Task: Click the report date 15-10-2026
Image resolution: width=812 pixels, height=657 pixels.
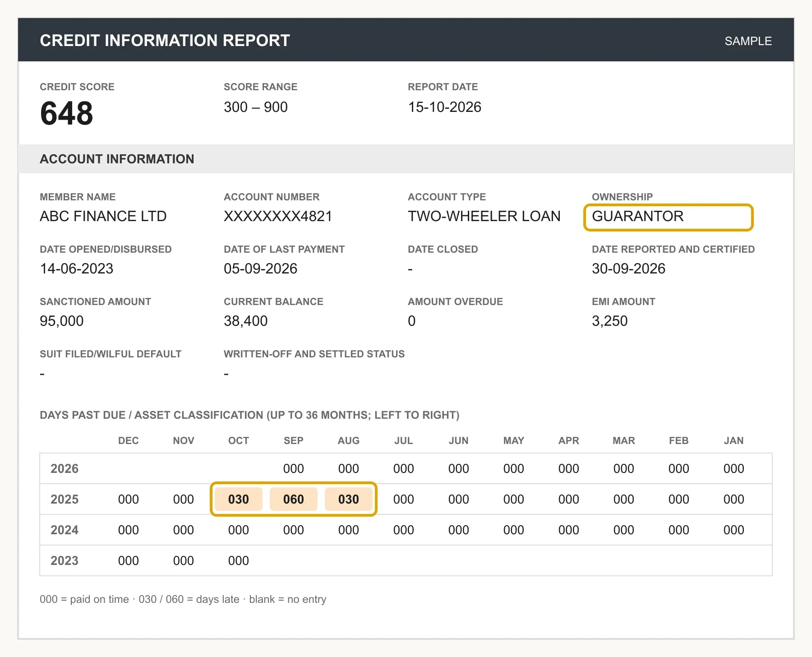Action: click(444, 107)
